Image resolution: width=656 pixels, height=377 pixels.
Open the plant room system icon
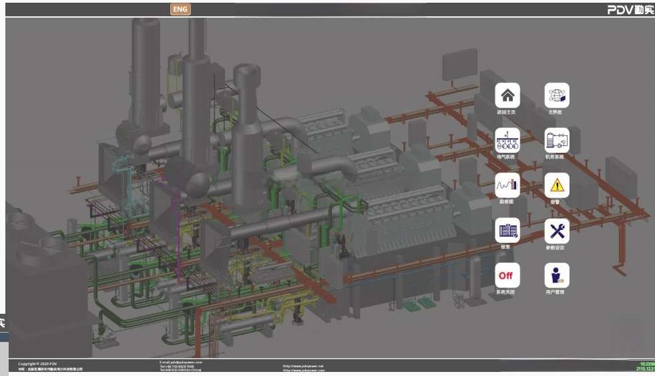(556, 141)
